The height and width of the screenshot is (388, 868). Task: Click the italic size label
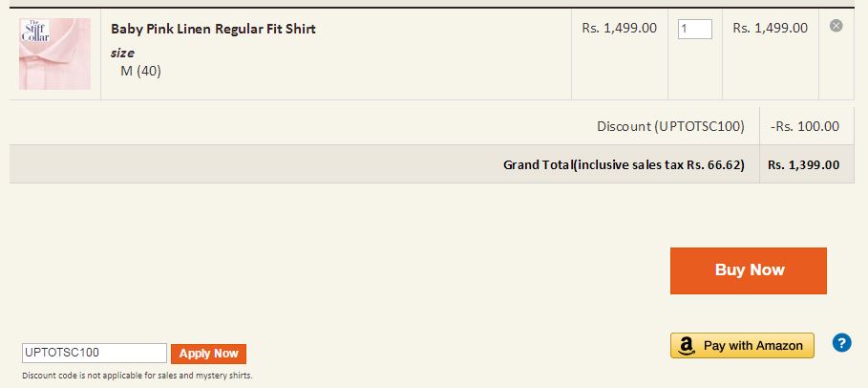tap(122, 53)
